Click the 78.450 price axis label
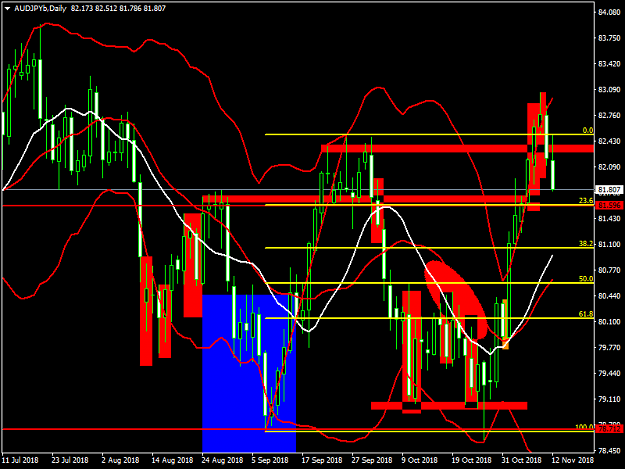Image resolution: width=625 pixels, height=469 pixels. pos(609,451)
